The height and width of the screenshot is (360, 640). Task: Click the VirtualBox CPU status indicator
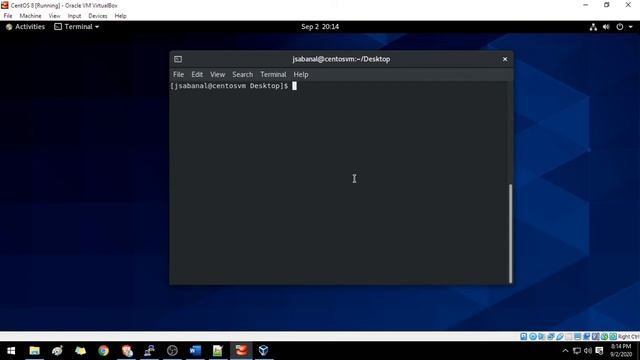(x=596, y=337)
